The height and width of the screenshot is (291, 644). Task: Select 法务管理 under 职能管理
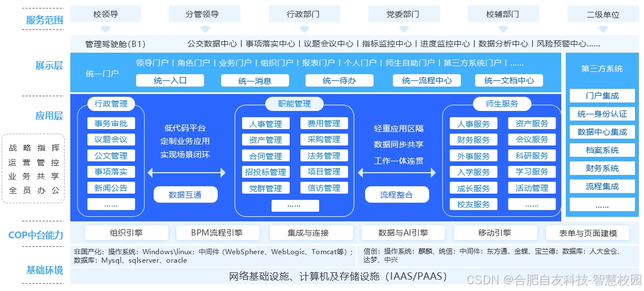click(x=324, y=156)
